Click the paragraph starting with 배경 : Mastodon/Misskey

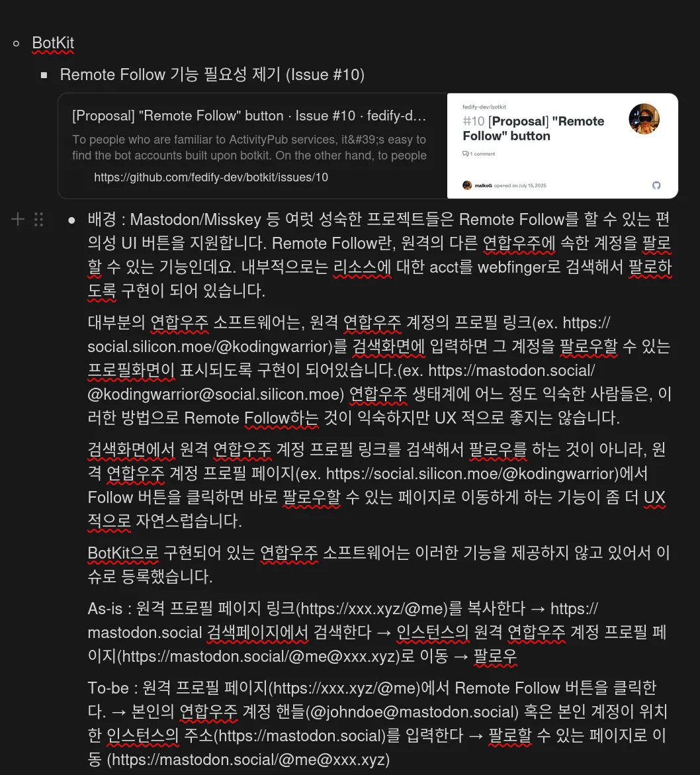click(379, 255)
